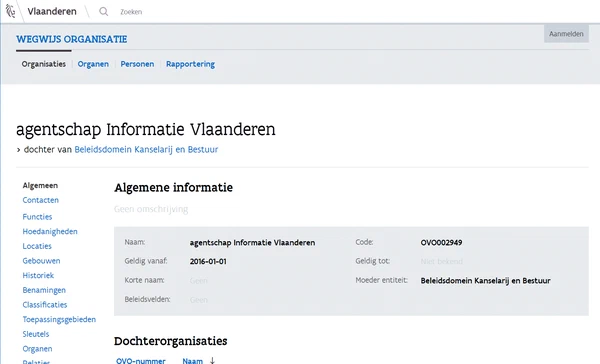
Task: Go to the Rapportering tab
Action: [x=190, y=64]
